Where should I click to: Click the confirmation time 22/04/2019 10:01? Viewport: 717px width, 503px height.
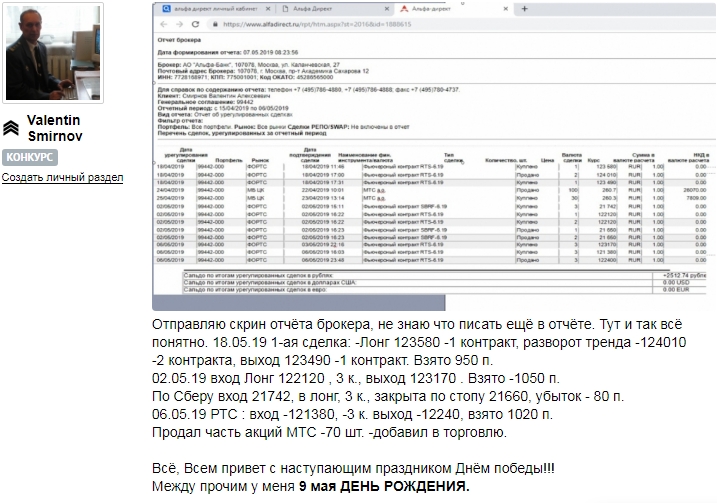(323, 190)
